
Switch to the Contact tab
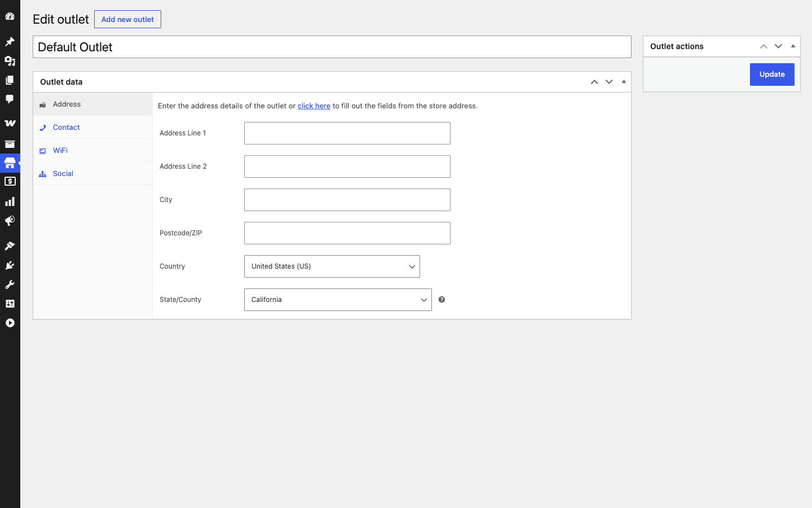coord(93,128)
